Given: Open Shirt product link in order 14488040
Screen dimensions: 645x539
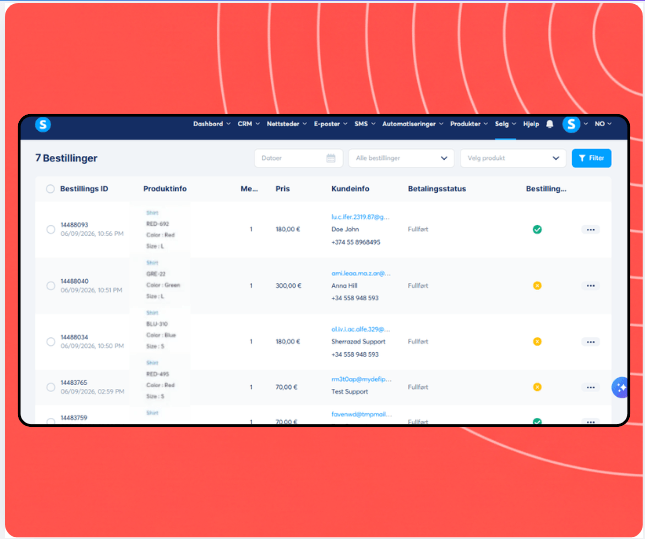Looking at the screenshot, I should click(x=152, y=263).
